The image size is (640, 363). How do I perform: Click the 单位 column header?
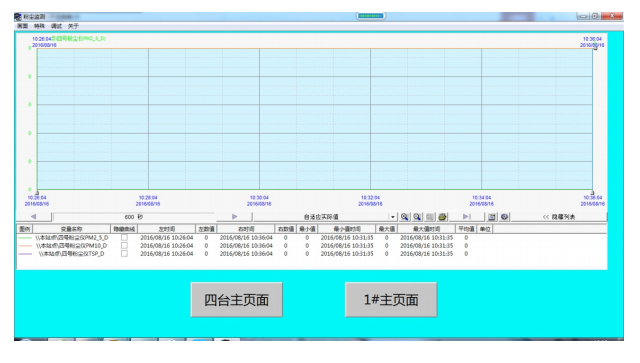485,229
